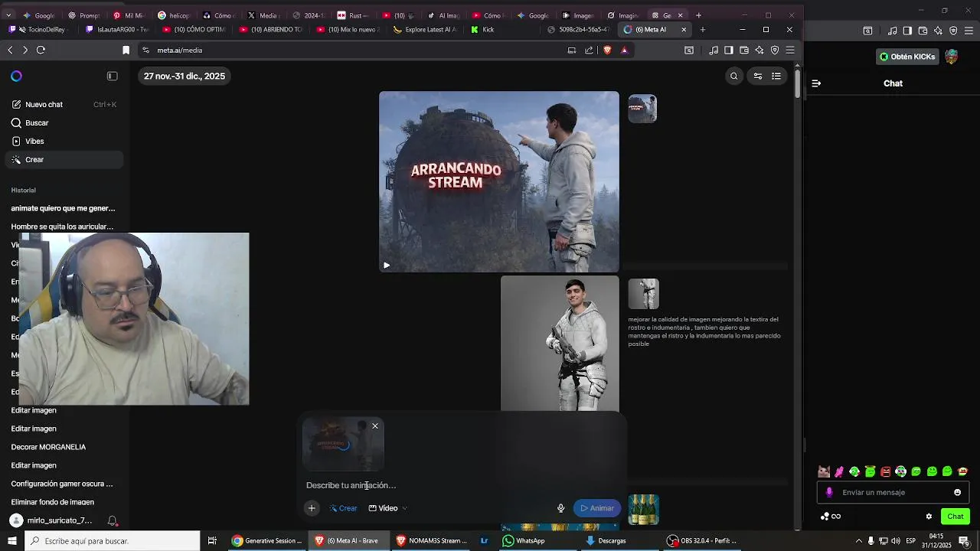The image size is (980, 551).
Task: Open the Kick user avatar menu
Action: coord(952,57)
